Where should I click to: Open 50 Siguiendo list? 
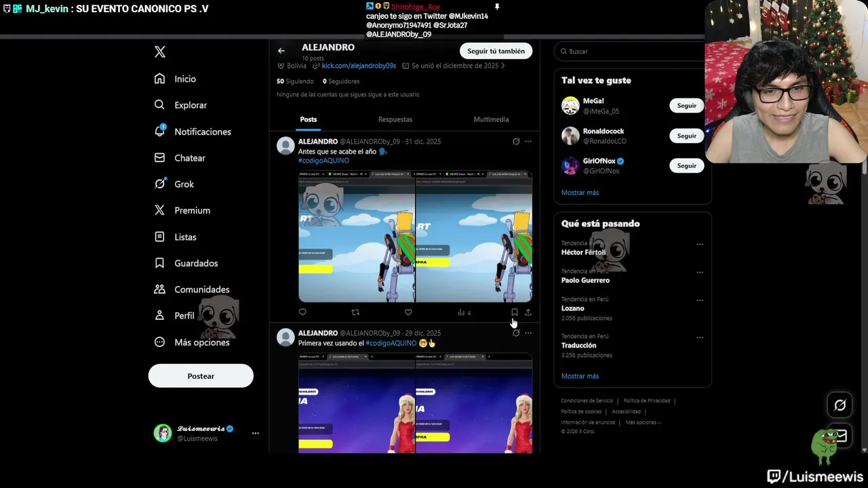295,81
